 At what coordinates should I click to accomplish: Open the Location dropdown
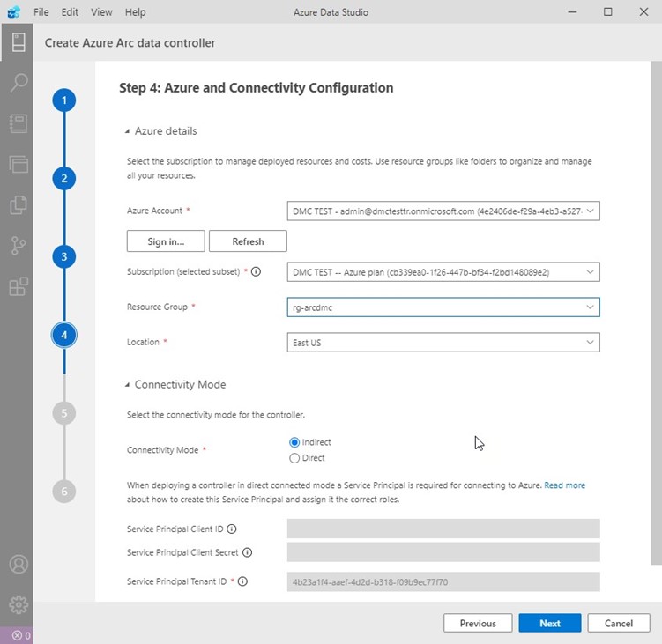pos(443,342)
